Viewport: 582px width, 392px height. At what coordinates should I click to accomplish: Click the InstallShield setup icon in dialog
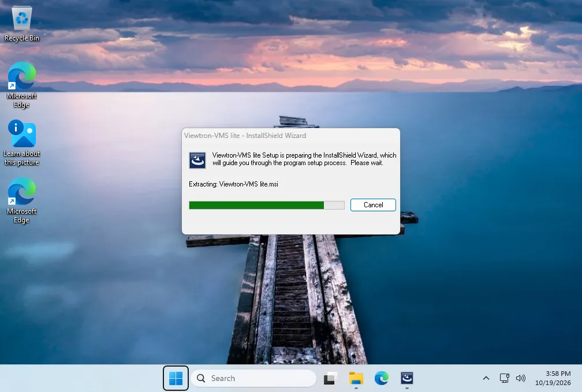pos(197,160)
